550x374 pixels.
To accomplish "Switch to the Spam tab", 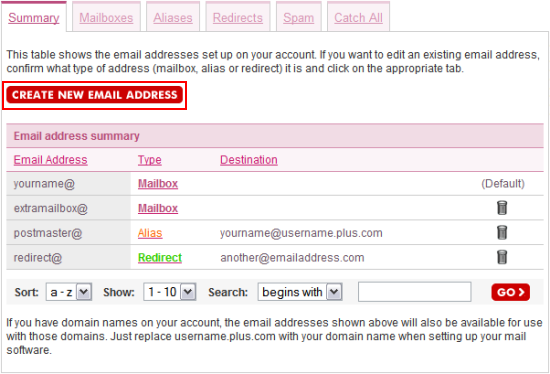I will [299, 18].
